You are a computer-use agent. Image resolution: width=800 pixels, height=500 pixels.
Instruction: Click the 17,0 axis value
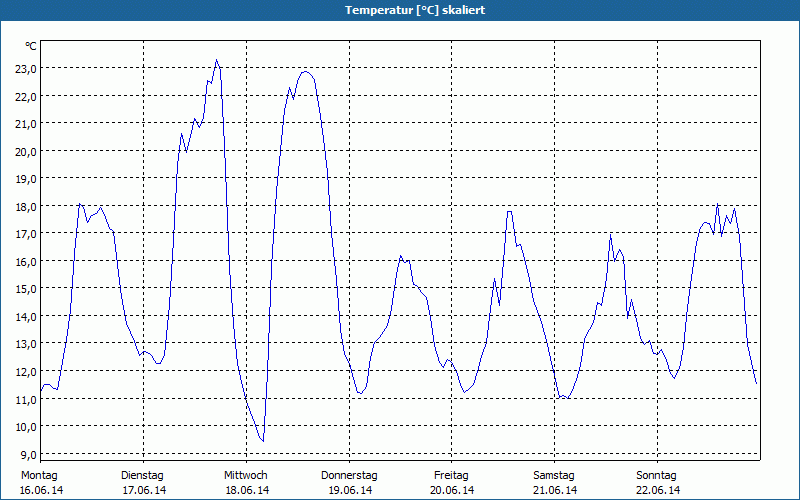(26, 234)
